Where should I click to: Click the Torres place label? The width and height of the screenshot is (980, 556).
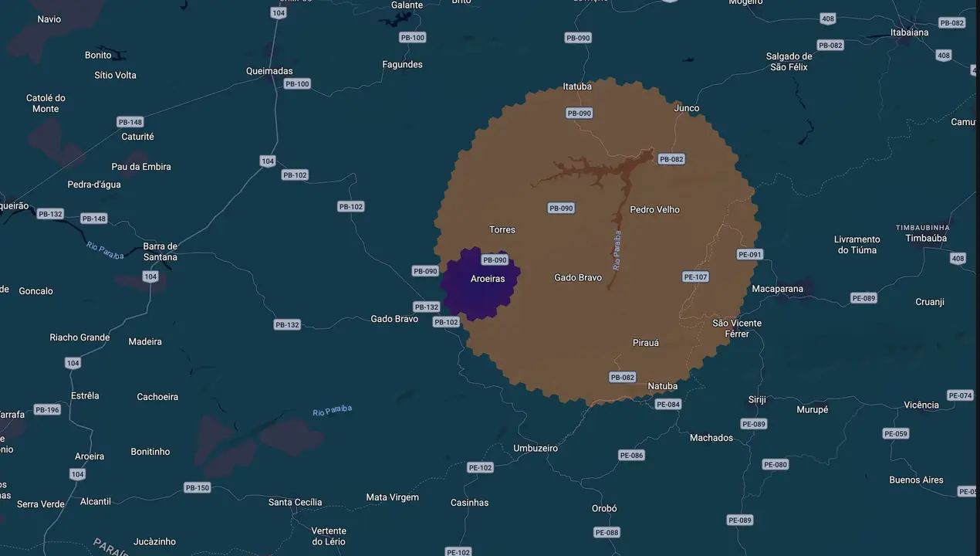tap(502, 230)
